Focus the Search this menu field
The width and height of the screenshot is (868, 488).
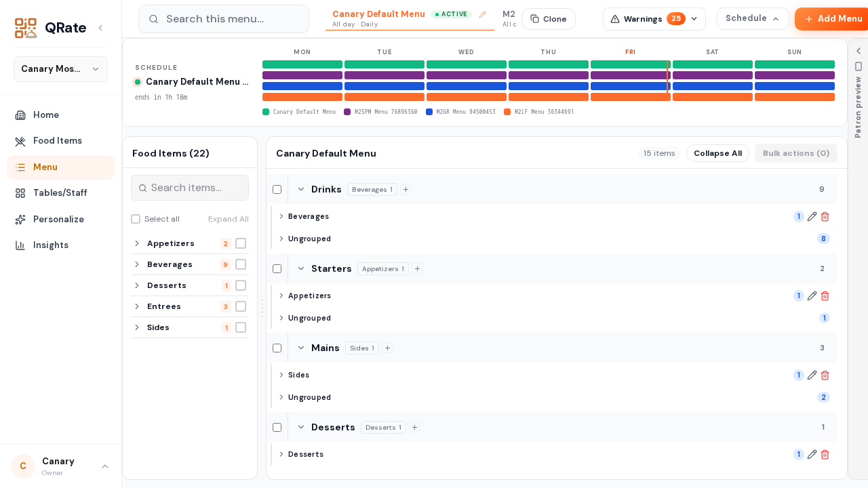[x=224, y=19]
